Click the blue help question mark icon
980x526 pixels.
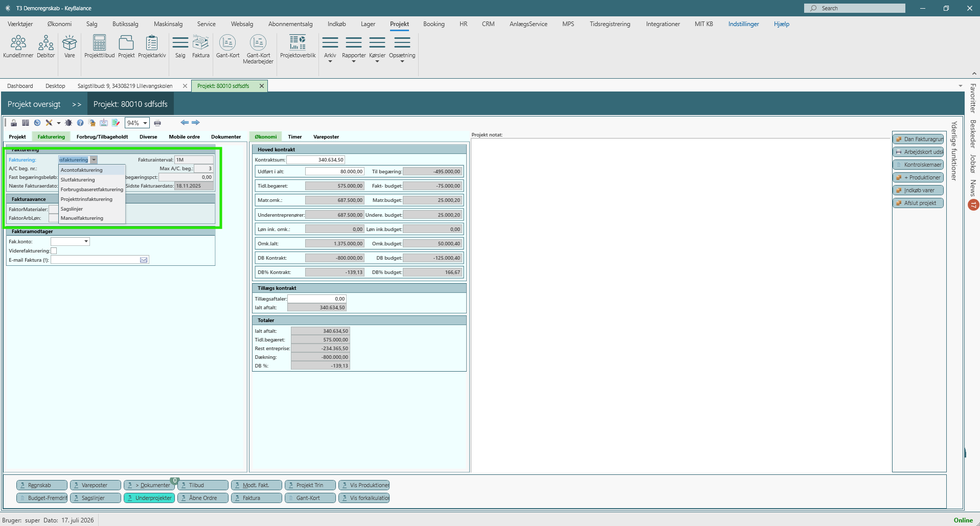pos(80,123)
